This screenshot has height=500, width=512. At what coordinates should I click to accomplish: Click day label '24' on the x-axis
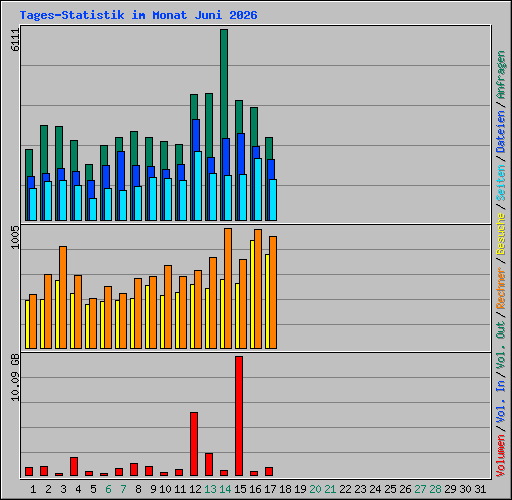click(375, 489)
